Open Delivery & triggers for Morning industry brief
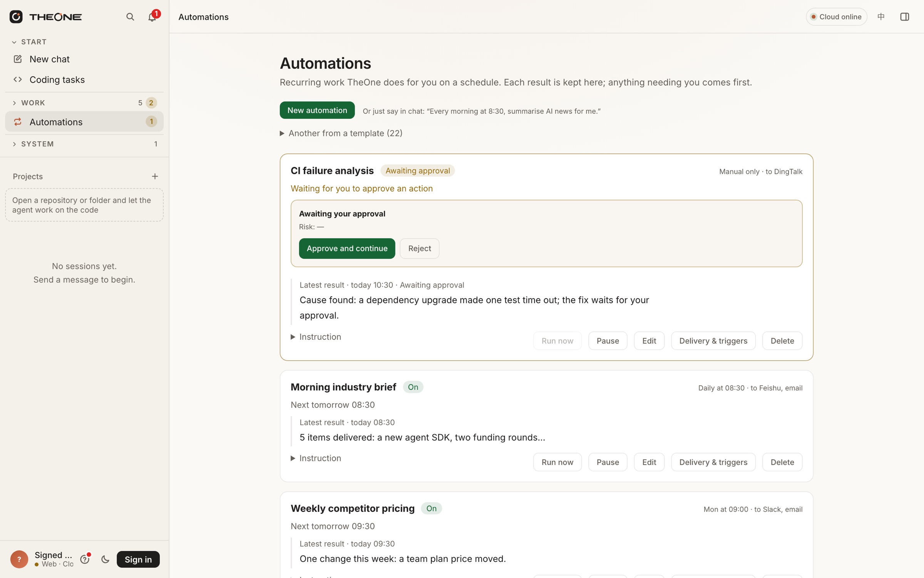The image size is (924, 578). tap(713, 462)
